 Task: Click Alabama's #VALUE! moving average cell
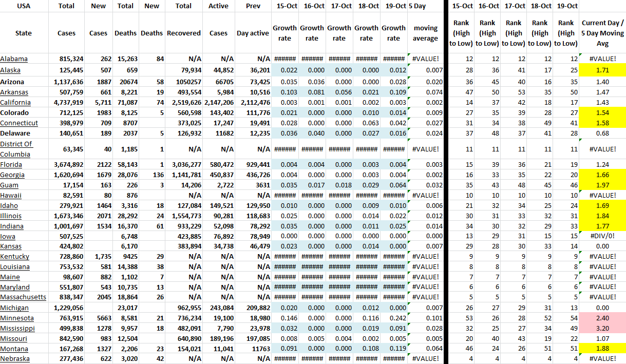coord(425,59)
